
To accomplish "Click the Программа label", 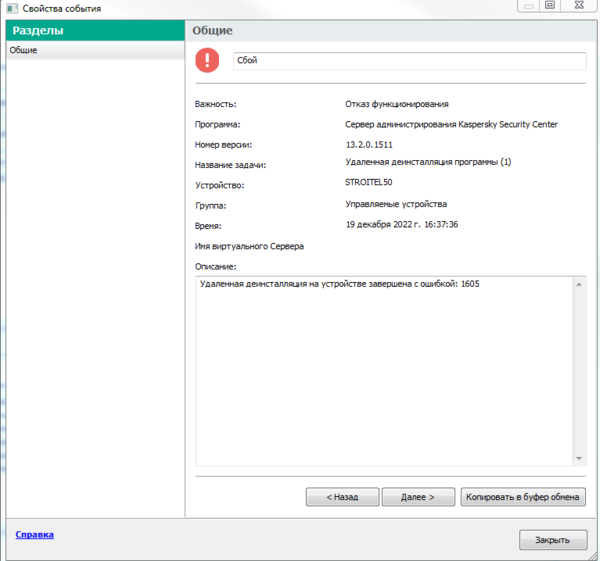I will point(217,124).
